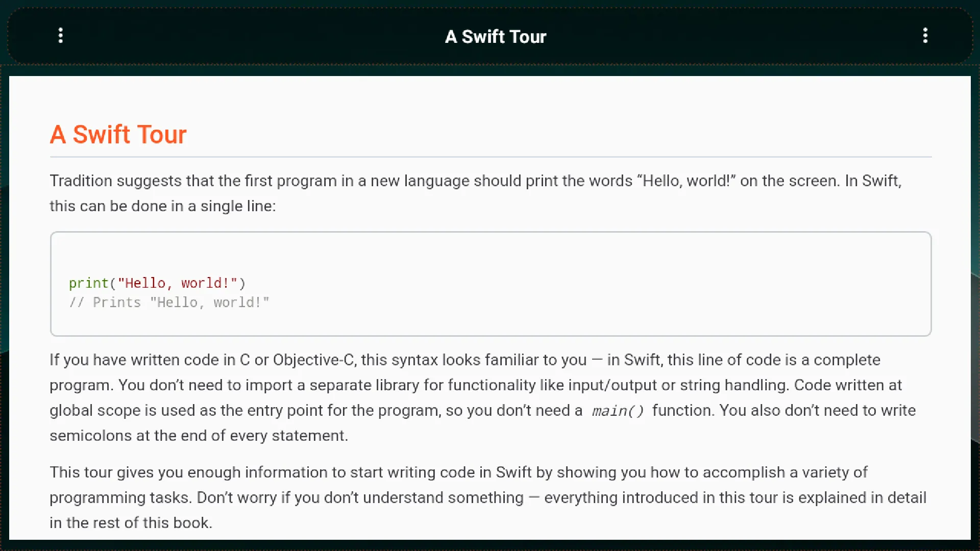Click the inline 'main()' code text

618,411
